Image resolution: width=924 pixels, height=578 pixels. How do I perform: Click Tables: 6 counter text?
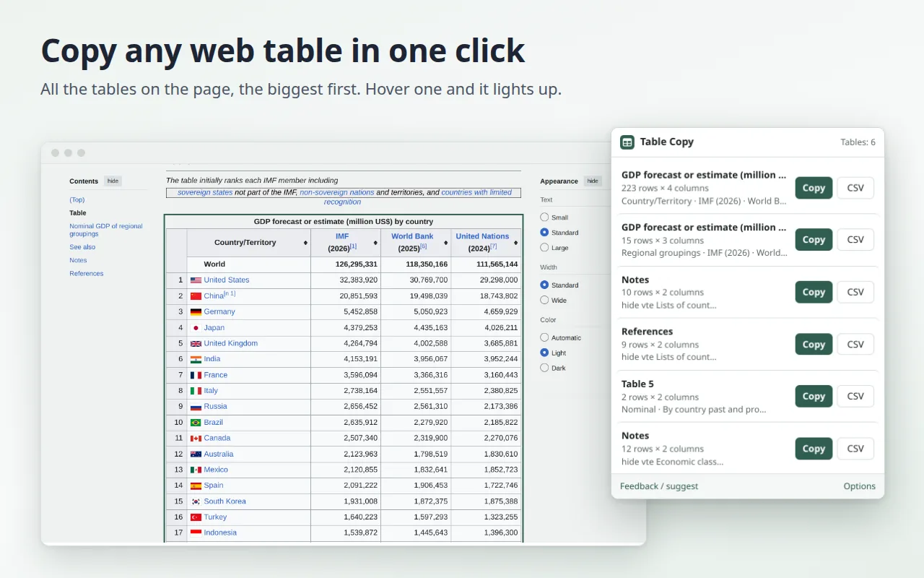coord(858,142)
